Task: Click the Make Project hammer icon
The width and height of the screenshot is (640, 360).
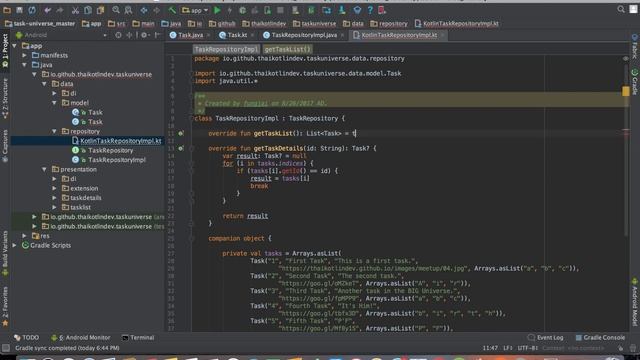Action: pos(172,10)
